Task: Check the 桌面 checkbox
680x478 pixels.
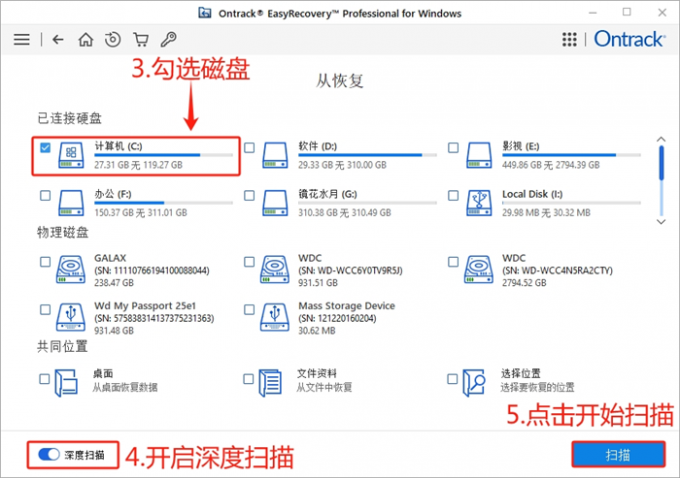Action: [44, 379]
